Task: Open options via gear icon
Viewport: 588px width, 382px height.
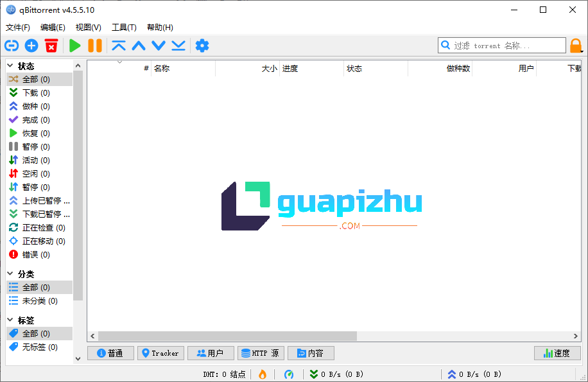Action: click(x=202, y=46)
